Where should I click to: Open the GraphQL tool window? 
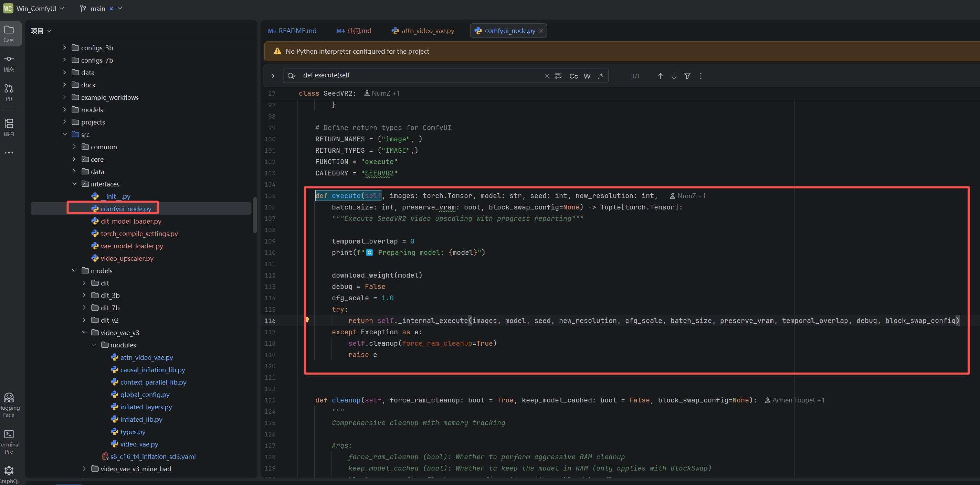pos(9,475)
